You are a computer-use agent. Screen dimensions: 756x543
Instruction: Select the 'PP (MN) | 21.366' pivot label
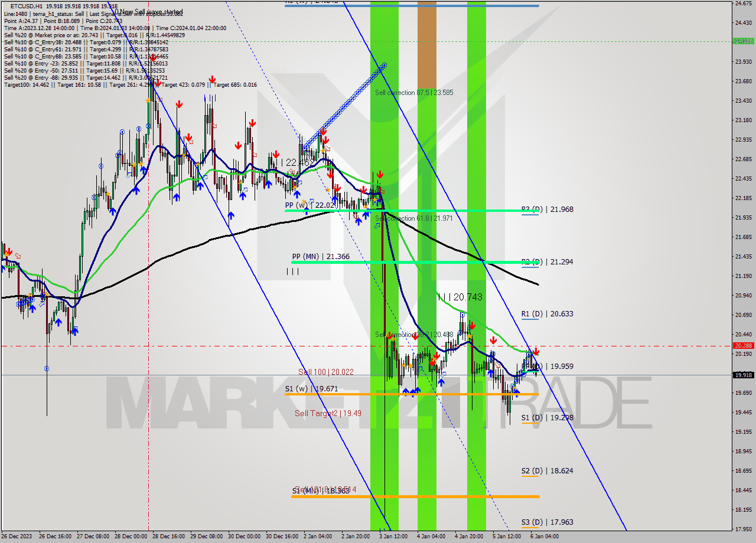[x=321, y=256]
